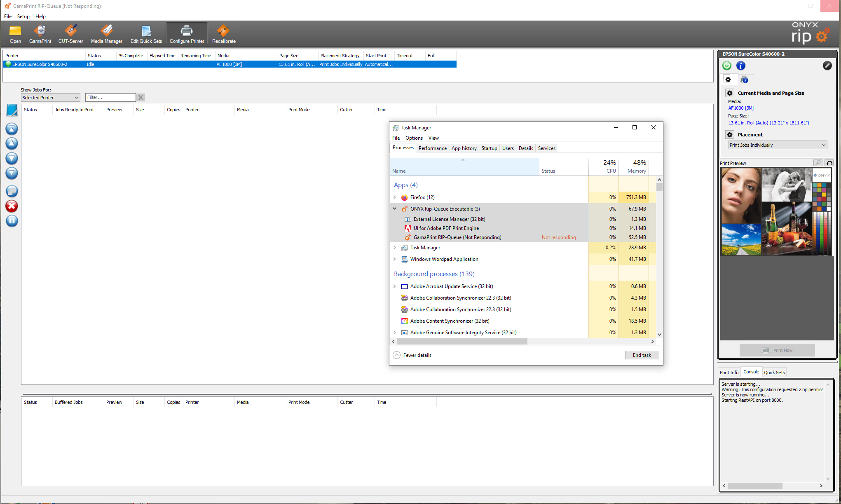Click the AF1000 [3M] media link
The image size is (841, 504).
coord(740,108)
